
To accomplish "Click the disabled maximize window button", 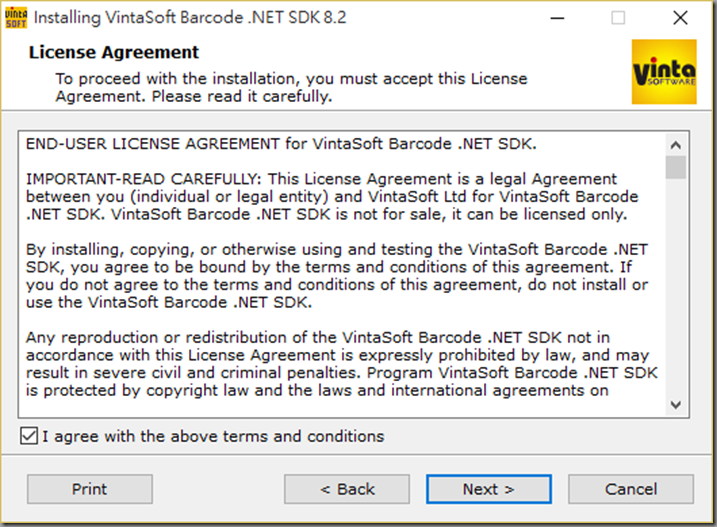I will (618, 18).
